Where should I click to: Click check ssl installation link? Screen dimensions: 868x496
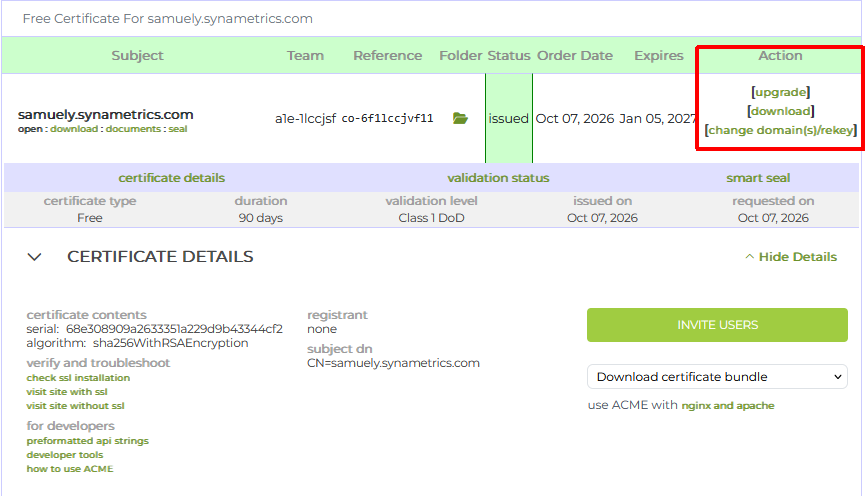pyautogui.click(x=78, y=378)
